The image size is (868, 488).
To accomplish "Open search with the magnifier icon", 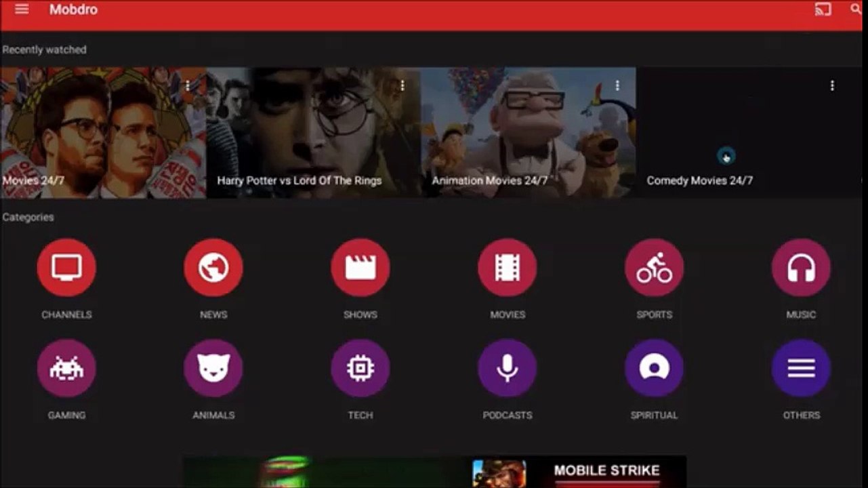I will click(856, 9).
